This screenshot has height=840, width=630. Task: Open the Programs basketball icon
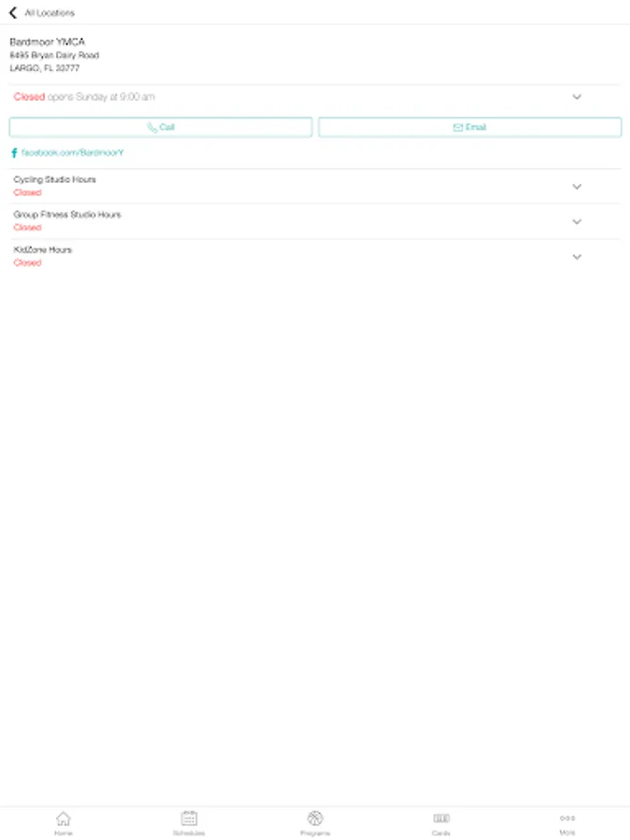click(315, 818)
